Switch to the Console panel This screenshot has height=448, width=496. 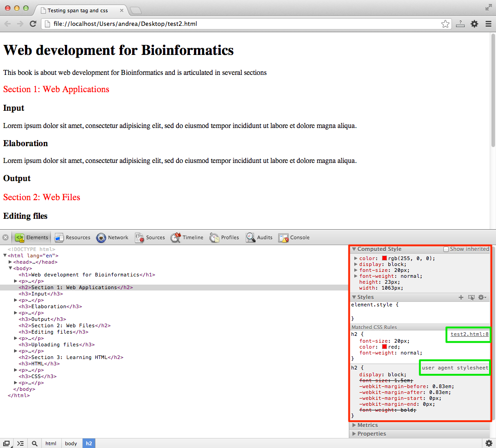294,237
